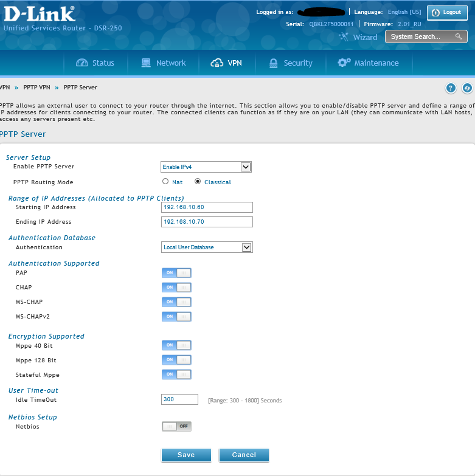Click the help question mark icon
Screen dimensions: 475x476
tap(451, 88)
